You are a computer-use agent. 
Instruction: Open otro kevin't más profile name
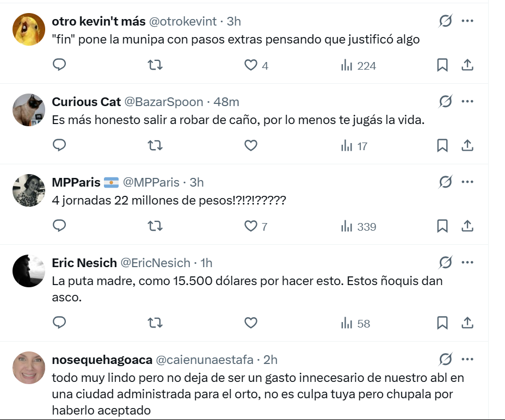pyautogui.click(x=98, y=21)
